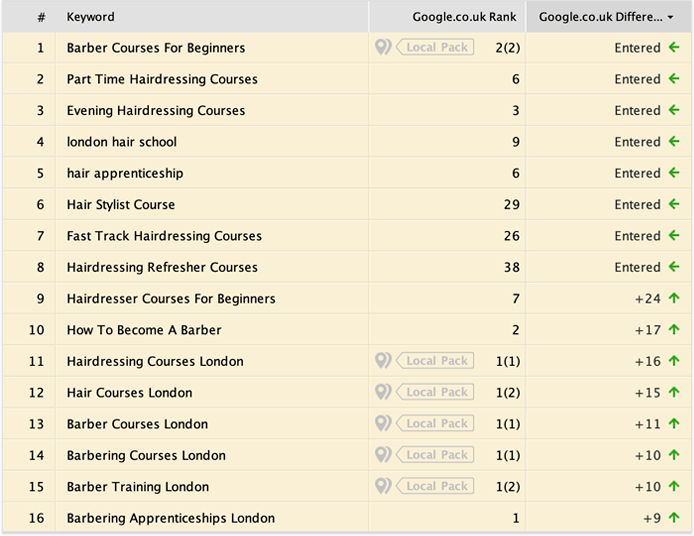
Task: Select keyword Barbering Apprenticeships London
Action: [x=171, y=518]
